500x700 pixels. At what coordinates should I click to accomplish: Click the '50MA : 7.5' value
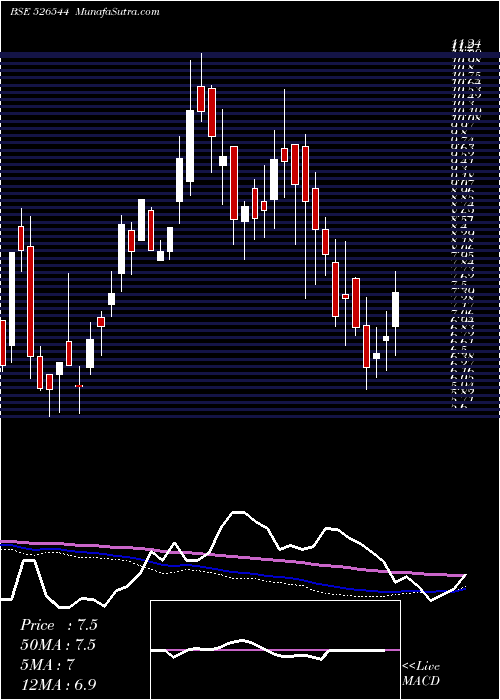tap(58, 645)
